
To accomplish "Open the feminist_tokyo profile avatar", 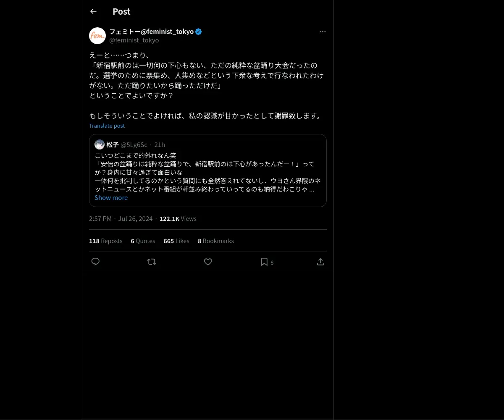I will tap(97, 36).
